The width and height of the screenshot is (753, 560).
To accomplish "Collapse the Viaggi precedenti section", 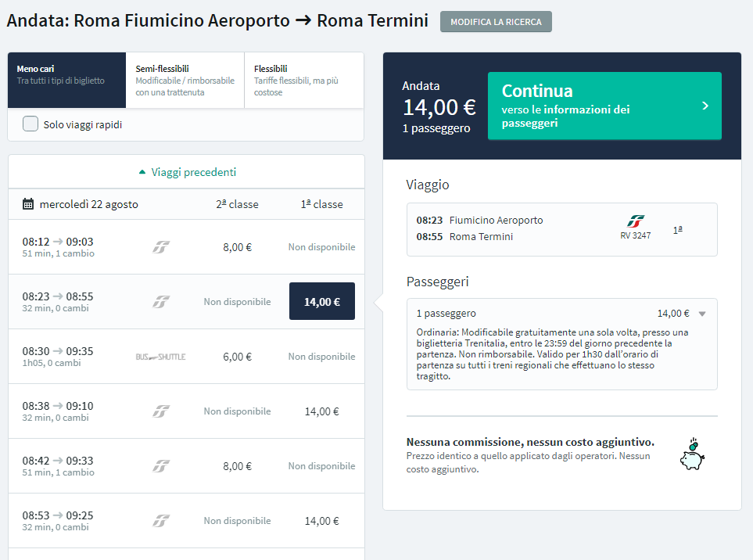I will point(185,171).
